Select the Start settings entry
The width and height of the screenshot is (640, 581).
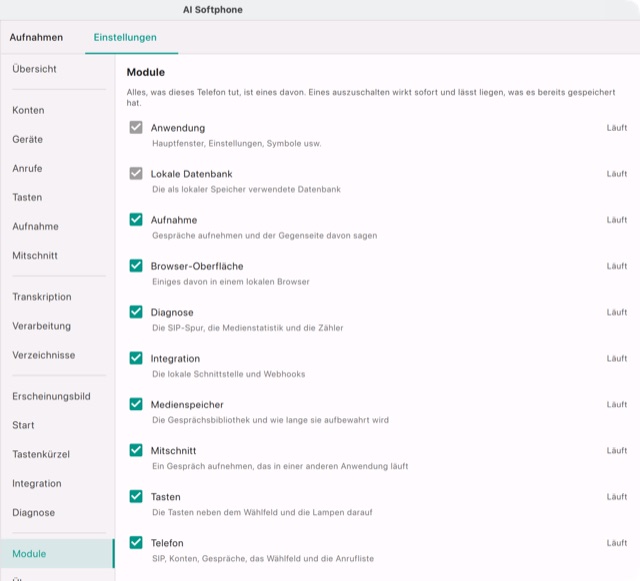23,425
